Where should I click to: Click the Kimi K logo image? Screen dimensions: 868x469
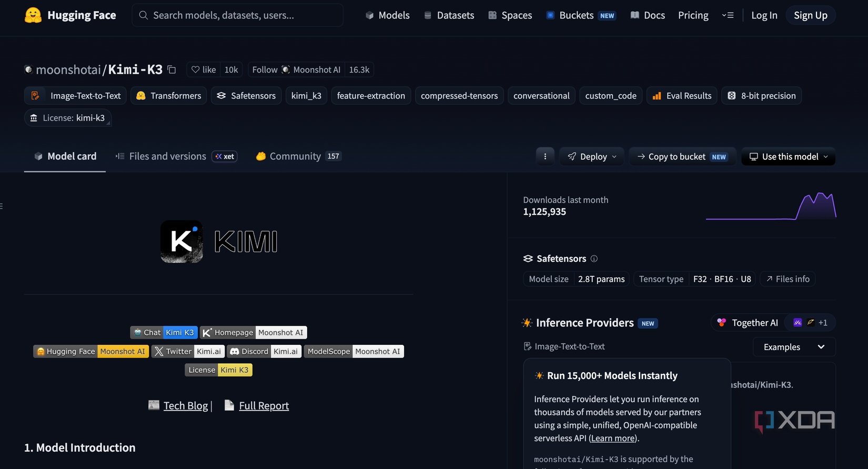pyautogui.click(x=181, y=242)
